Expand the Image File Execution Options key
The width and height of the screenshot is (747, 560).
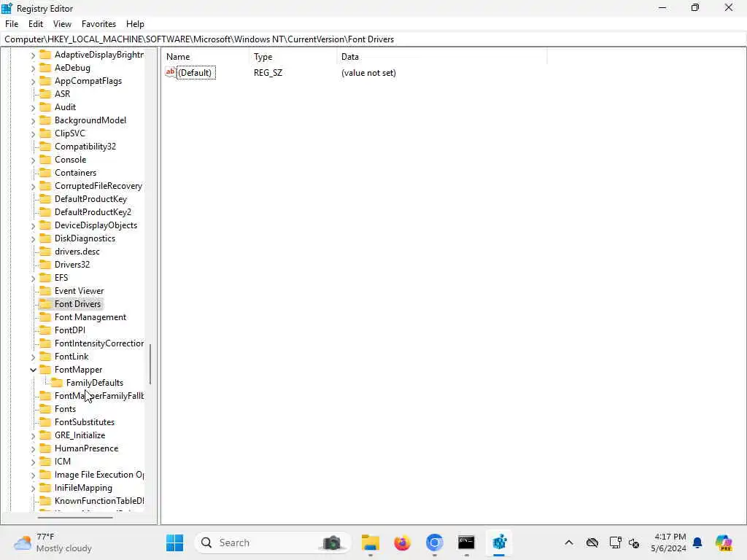(x=33, y=475)
